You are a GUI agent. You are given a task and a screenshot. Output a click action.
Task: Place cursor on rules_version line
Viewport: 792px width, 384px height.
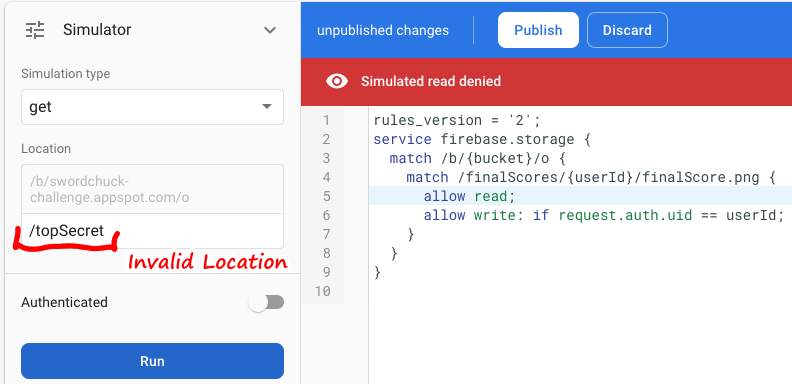click(x=457, y=121)
